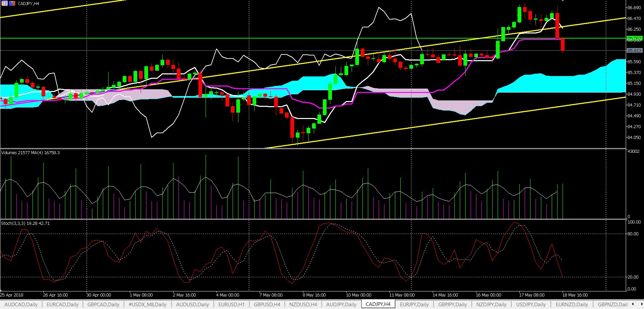
Task: Open the GBPNZD,Daily chart tab
Action: point(613,304)
